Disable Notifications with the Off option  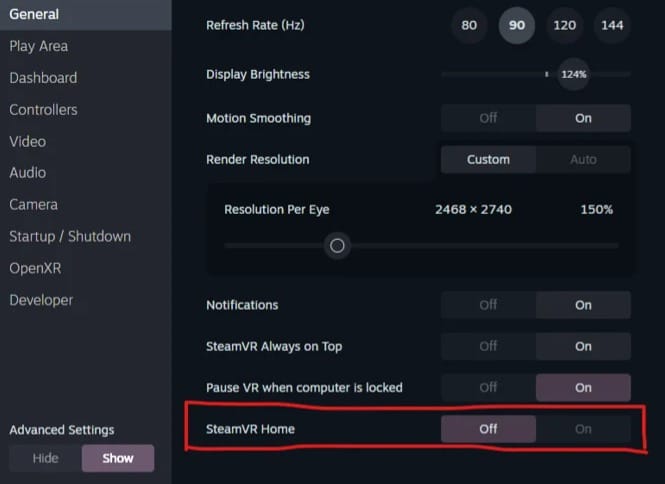click(x=488, y=305)
